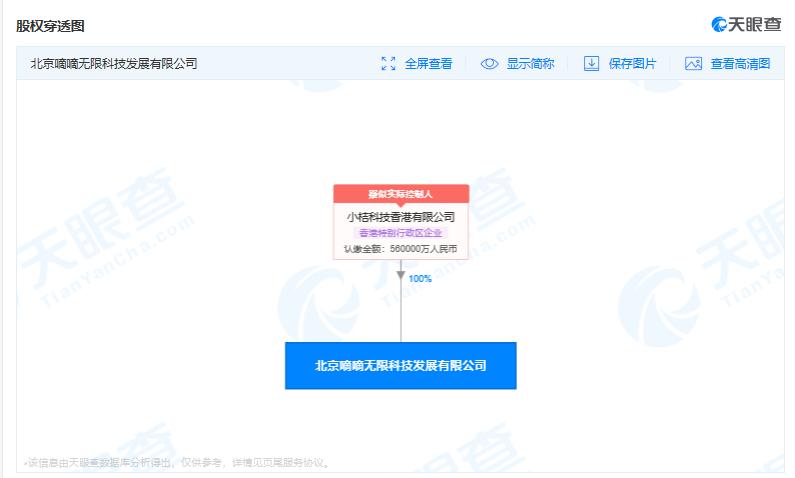Click the company name in the toolbar header
The width and height of the screenshot is (795, 478).
[x=114, y=63]
